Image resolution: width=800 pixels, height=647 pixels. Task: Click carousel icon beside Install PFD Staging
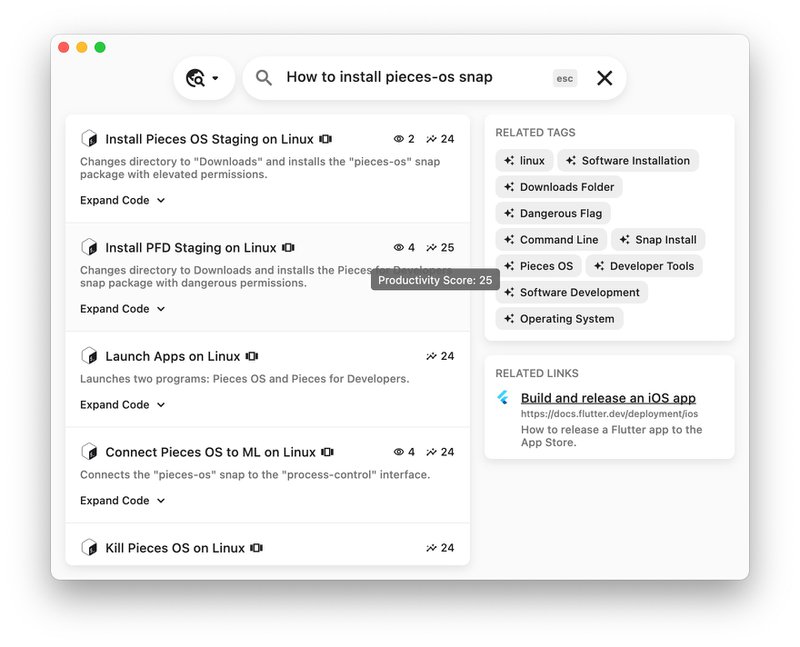288,247
